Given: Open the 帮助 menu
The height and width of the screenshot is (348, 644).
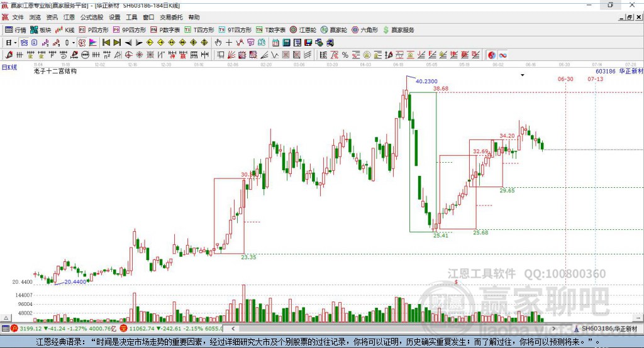Looking at the screenshot, I should point(194,17).
